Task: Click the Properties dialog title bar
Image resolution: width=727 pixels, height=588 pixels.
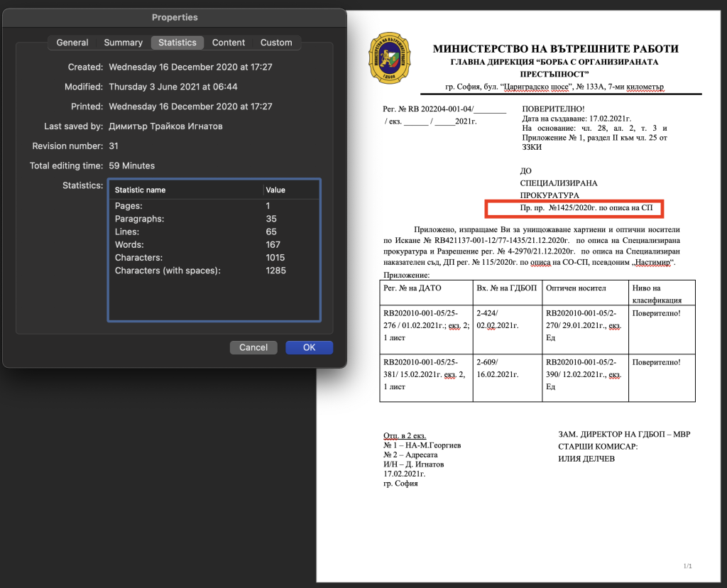Action: (x=175, y=18)
